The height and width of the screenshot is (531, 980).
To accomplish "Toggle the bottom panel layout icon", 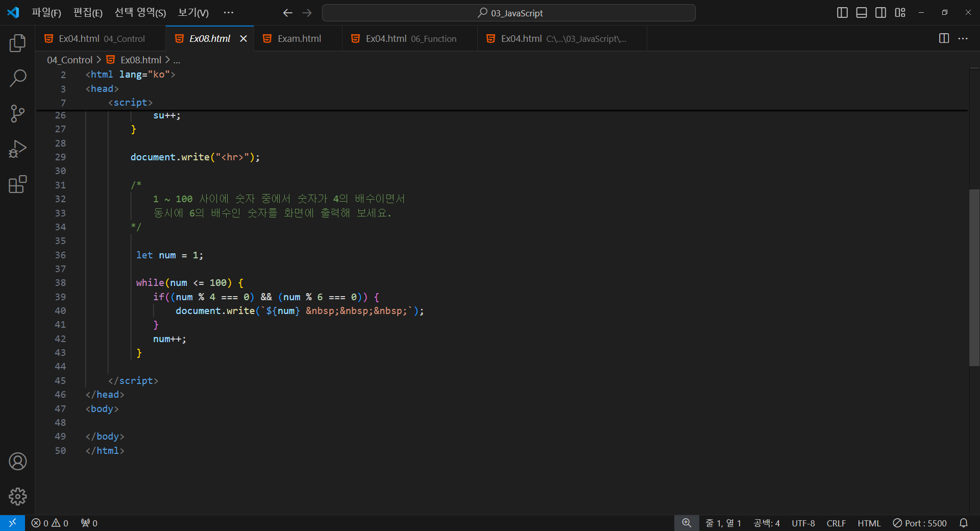I will click(x=862, y=13).
